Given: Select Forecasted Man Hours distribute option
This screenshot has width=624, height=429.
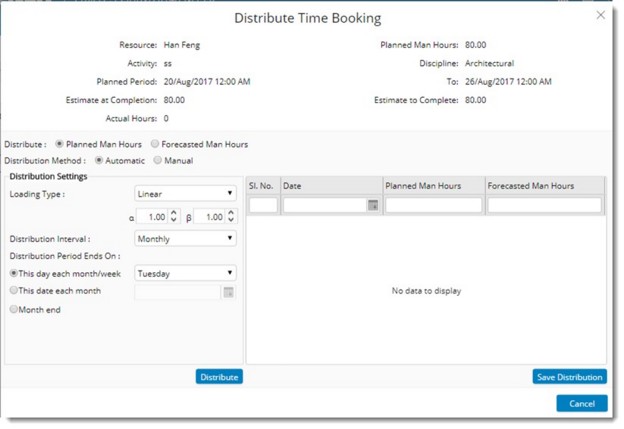Looking at the screenshot, I should click(x=154, y=144).
